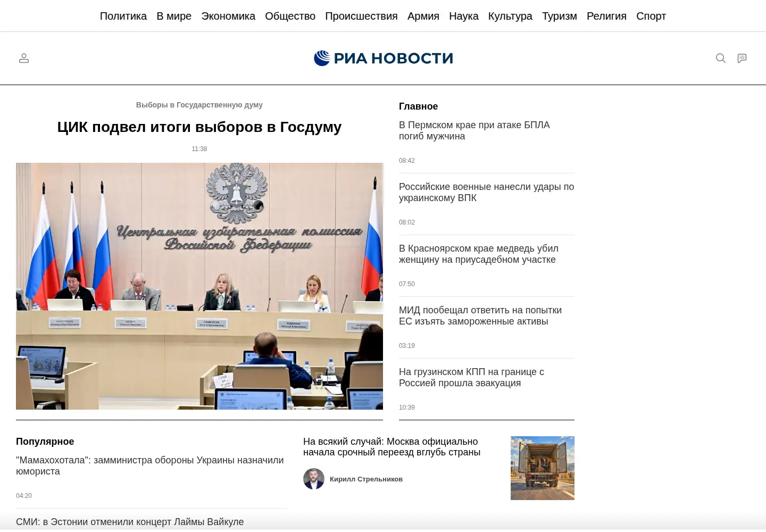The image size is (766, 532).
Task: Read В Пермском крае при атаке БПЛА article
Action: [x=474, y=130]
